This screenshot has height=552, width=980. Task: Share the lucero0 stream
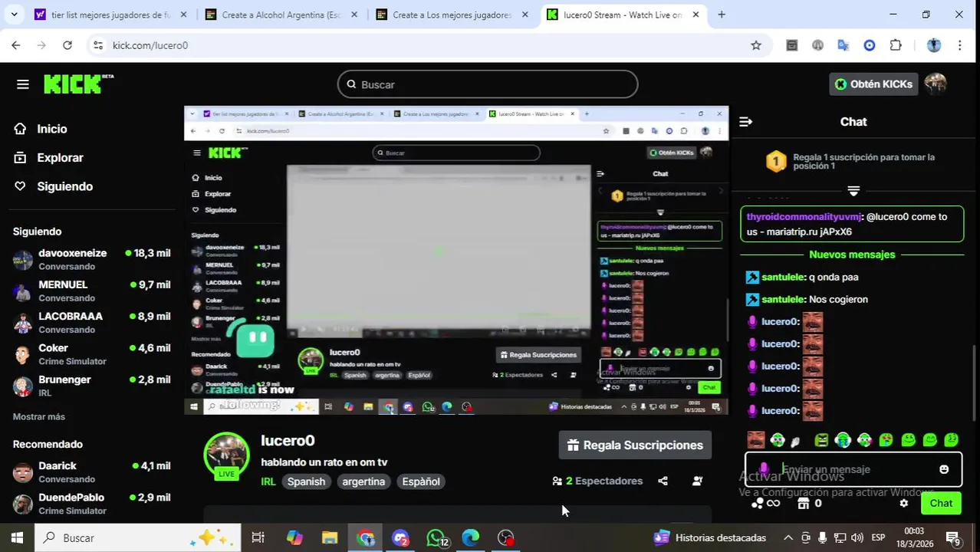click(x=663, y=481)
